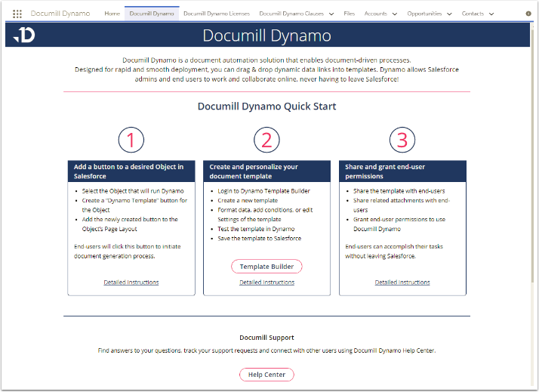Open the Contacts tab
This screenshot has height=392, width=539.
473,14
